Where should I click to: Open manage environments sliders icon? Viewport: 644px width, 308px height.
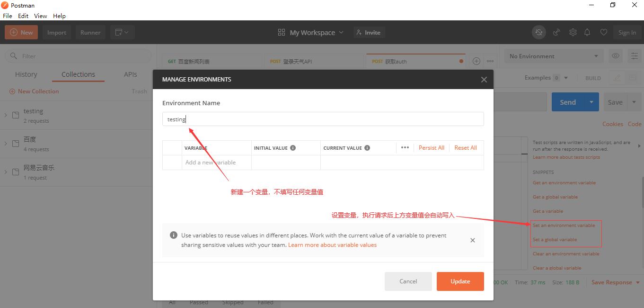coord(635,56)
